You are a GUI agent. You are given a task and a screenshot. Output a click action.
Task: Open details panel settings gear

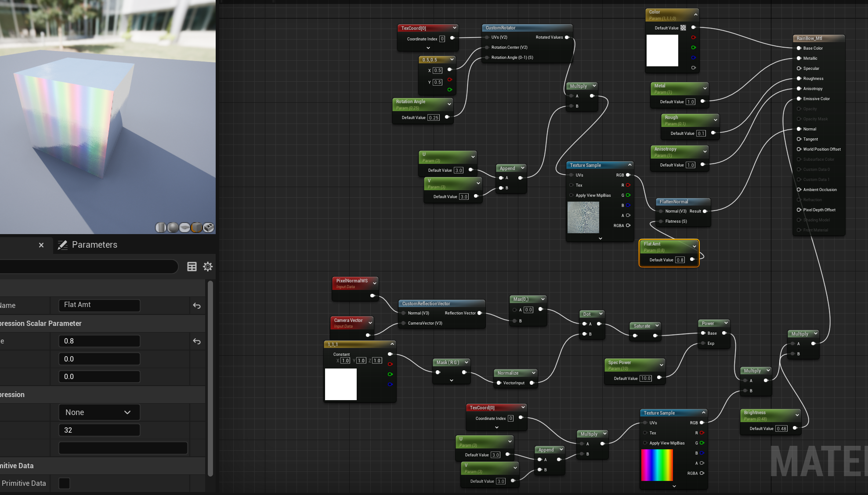pos(208,267)
